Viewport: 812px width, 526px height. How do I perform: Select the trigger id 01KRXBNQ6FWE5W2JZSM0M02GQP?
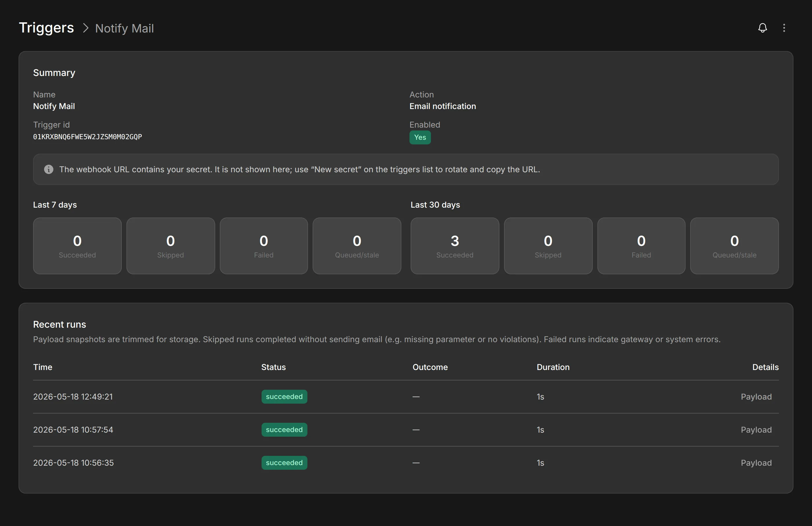click(x=87, y=137)
